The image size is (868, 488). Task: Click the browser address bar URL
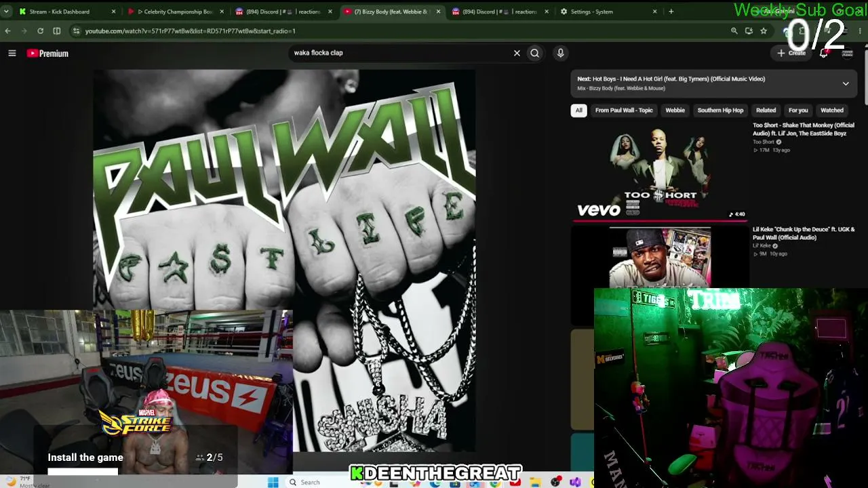point(190,30)
